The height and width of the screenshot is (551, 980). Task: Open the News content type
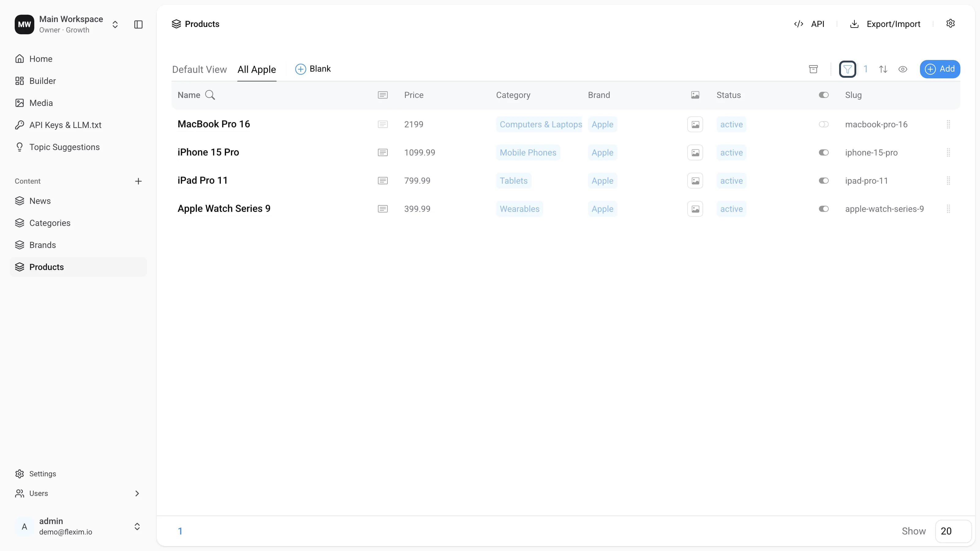40,201
